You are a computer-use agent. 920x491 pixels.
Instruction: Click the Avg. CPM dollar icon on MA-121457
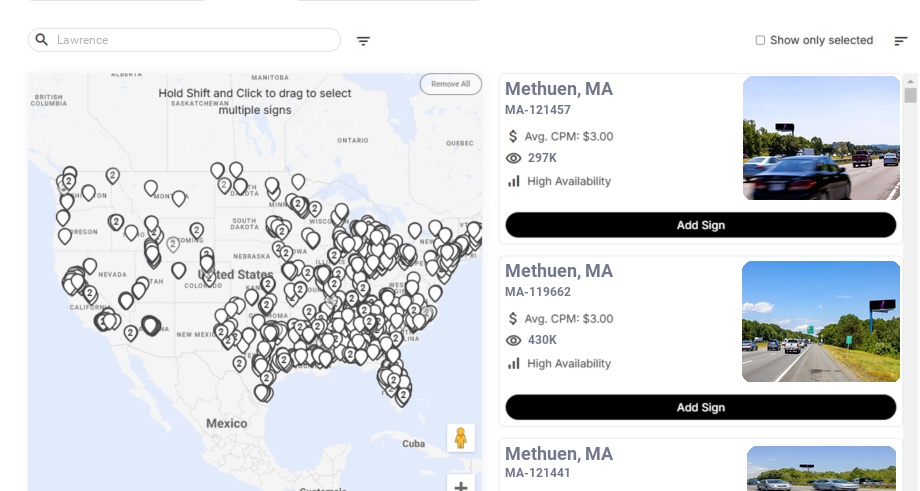pyautogui.click(x=513, y=136)
